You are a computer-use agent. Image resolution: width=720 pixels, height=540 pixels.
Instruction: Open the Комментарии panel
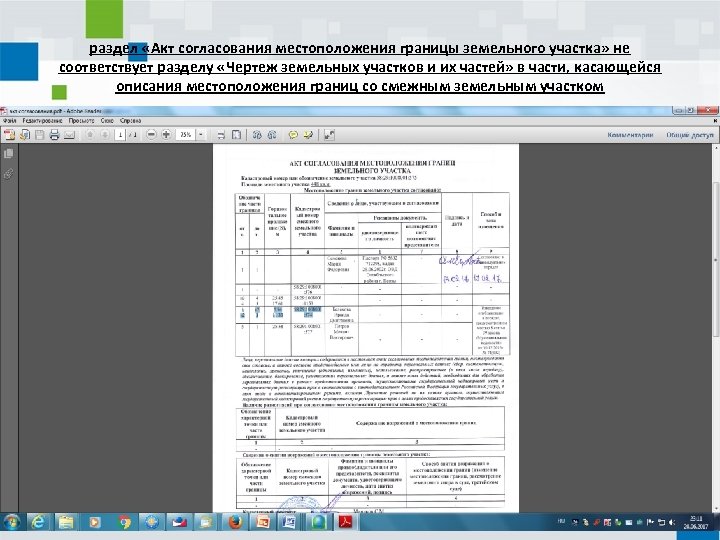click(630, 135)
